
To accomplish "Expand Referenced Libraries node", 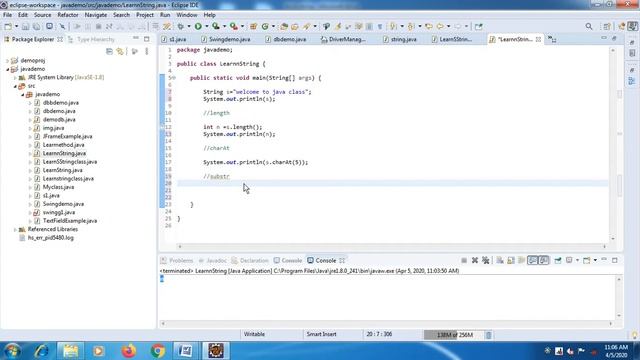I will click(x=15, y=229).
